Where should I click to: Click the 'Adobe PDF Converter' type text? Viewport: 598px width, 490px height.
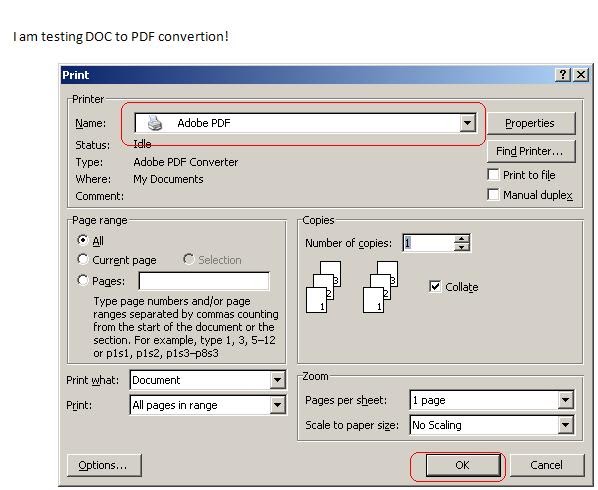click(186, 162)
